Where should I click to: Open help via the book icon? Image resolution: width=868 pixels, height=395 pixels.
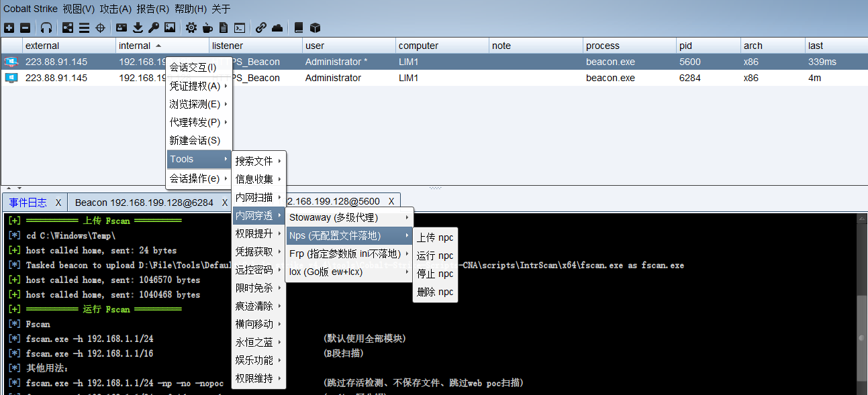point(299,27)
